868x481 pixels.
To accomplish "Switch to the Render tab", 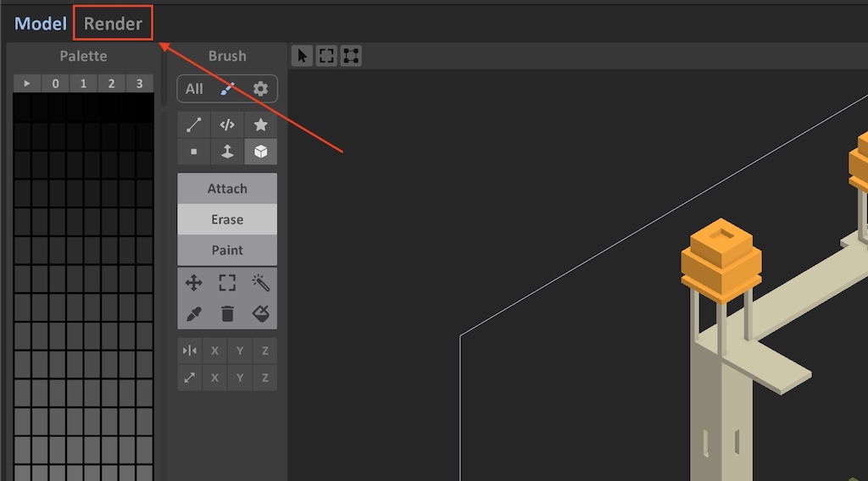I will point(113,23).
